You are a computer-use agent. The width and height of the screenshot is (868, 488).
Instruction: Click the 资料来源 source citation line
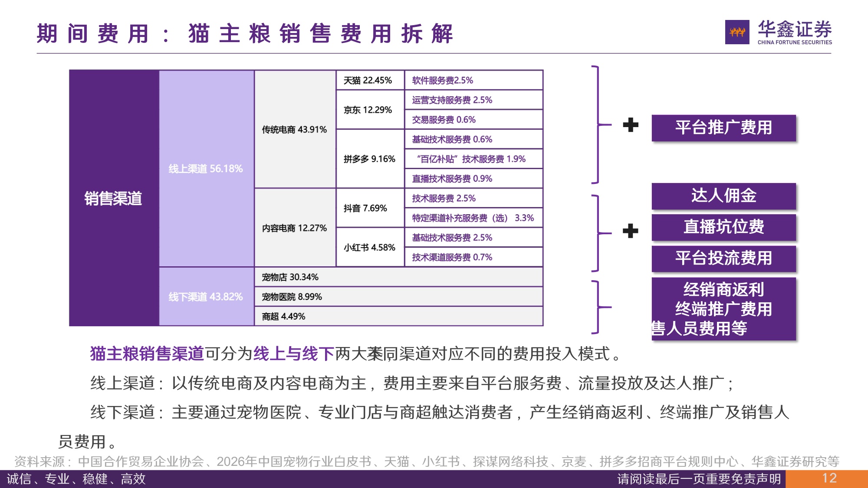427,461
